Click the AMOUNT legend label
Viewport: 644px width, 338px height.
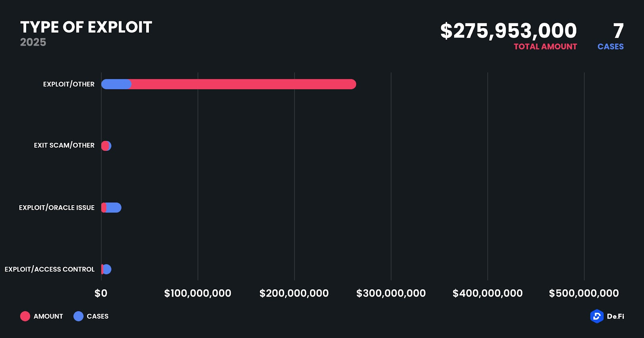pos(48,316)
